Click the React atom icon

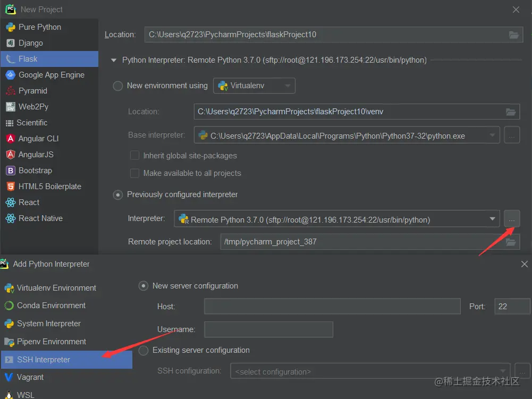point(11,202)
